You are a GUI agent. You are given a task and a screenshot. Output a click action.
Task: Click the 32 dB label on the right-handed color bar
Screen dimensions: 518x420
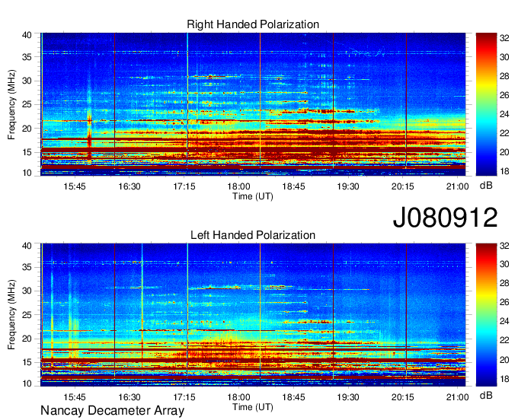504,38
